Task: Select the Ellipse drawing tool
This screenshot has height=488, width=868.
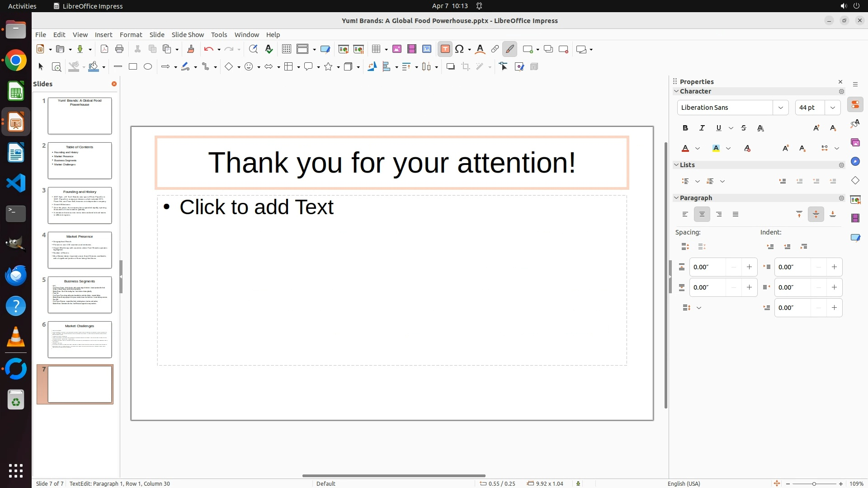Action: tap(148, 67)
